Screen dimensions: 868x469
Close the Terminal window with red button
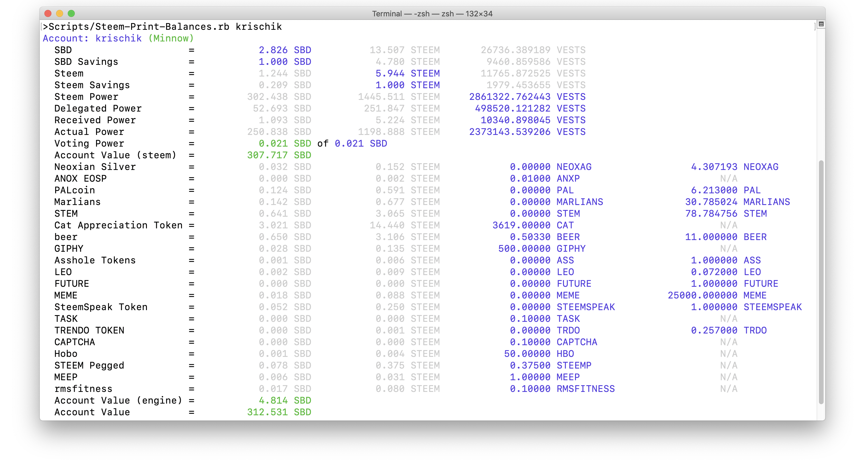48,13
